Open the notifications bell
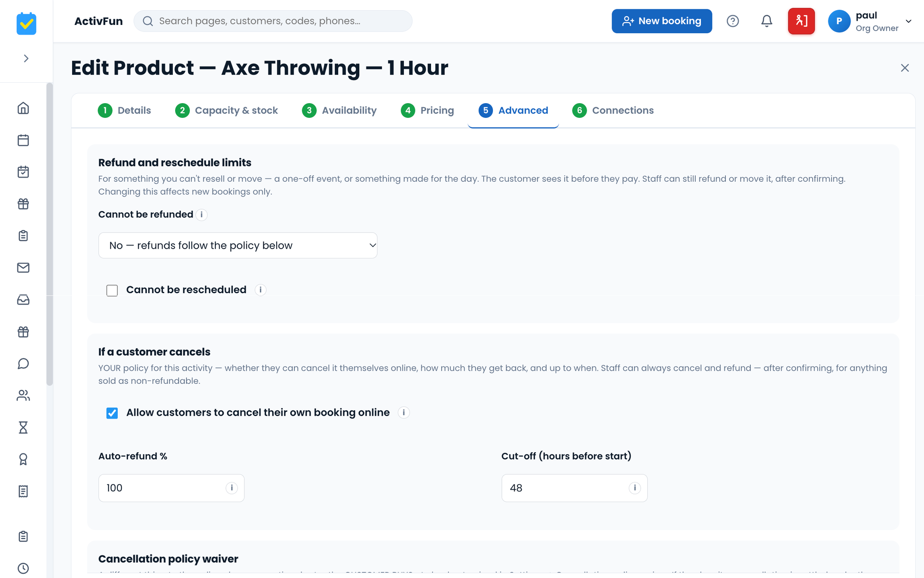This screenshot has height=578, width=924. pos(766,21)
